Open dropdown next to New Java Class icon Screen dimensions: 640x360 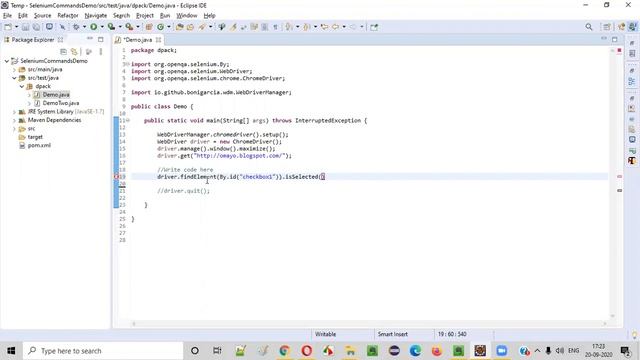pos(169,27)
